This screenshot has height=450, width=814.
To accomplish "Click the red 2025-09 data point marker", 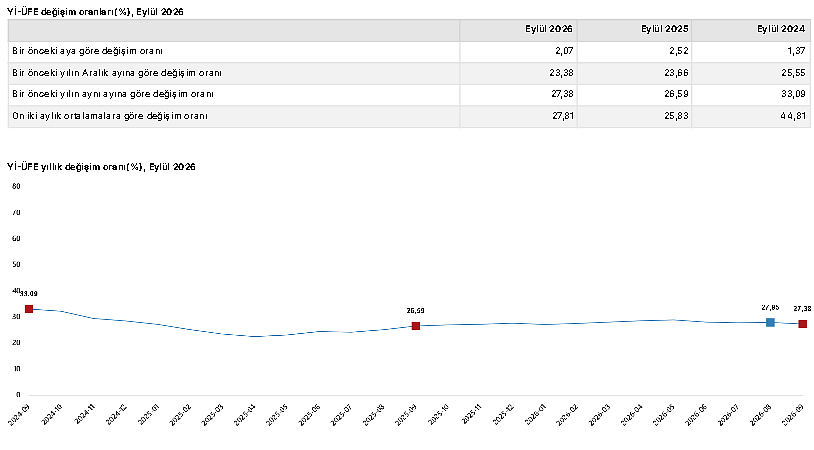I will tap(416, 326).
